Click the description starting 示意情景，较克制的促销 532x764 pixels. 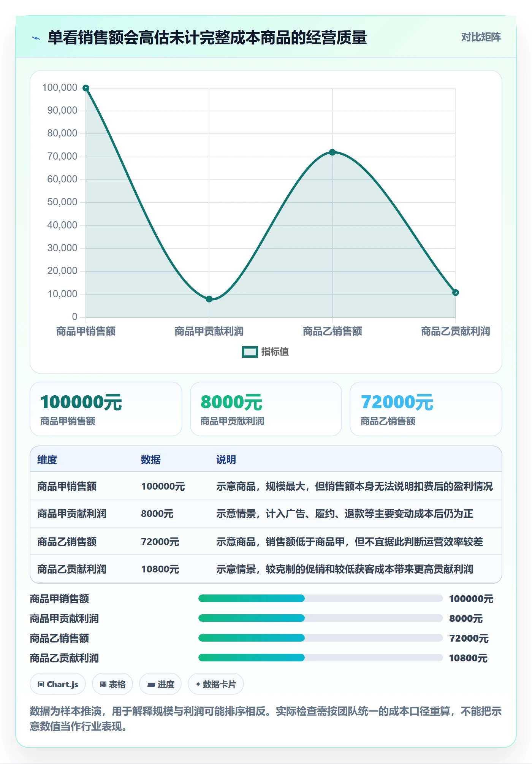tap(345, 569)
